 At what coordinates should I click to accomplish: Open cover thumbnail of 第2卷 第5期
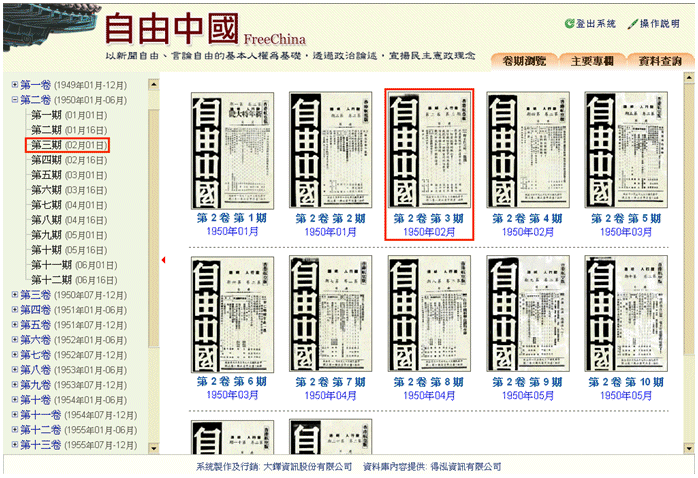625,150
